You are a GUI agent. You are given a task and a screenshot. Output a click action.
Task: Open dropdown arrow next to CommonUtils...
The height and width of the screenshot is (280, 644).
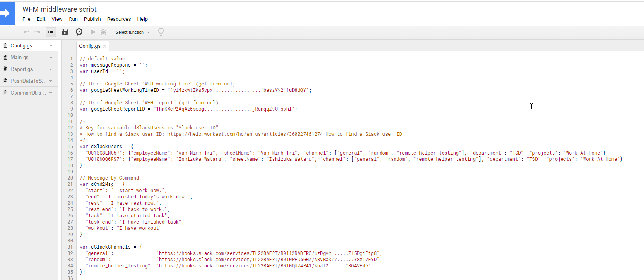tap(51, 93)
